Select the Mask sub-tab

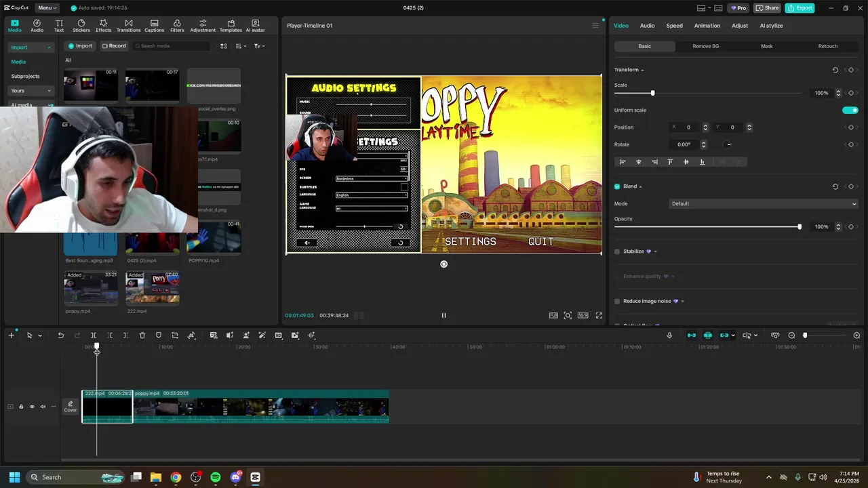(x=766, y=46)
